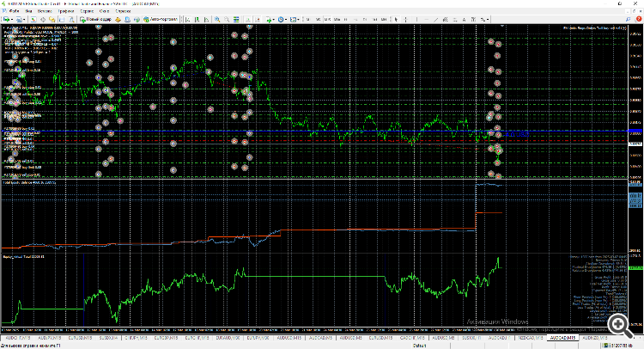Select the Equidistant Channel tool
Image resolution: width=644 pixels, height=349 pixels.
[x=445, y=19]
